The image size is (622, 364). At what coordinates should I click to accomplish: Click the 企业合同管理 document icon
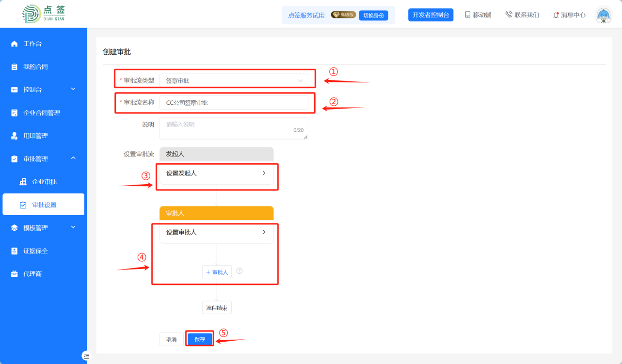[x=14, y=113]
